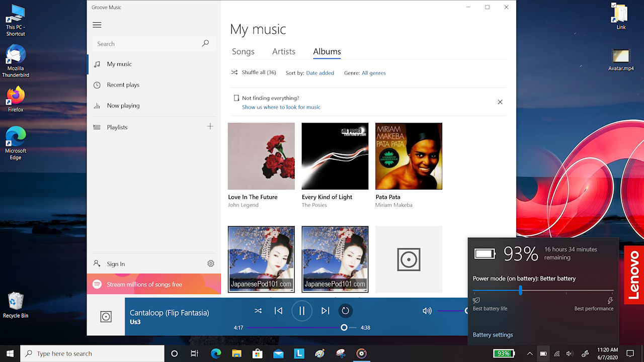Open Microsoft Store from taskbar

coord(258,353)
